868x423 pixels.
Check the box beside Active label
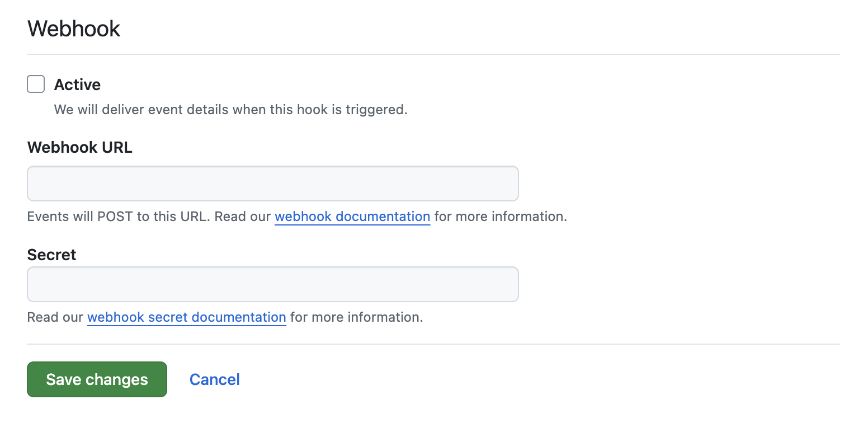tap(35, 84)
